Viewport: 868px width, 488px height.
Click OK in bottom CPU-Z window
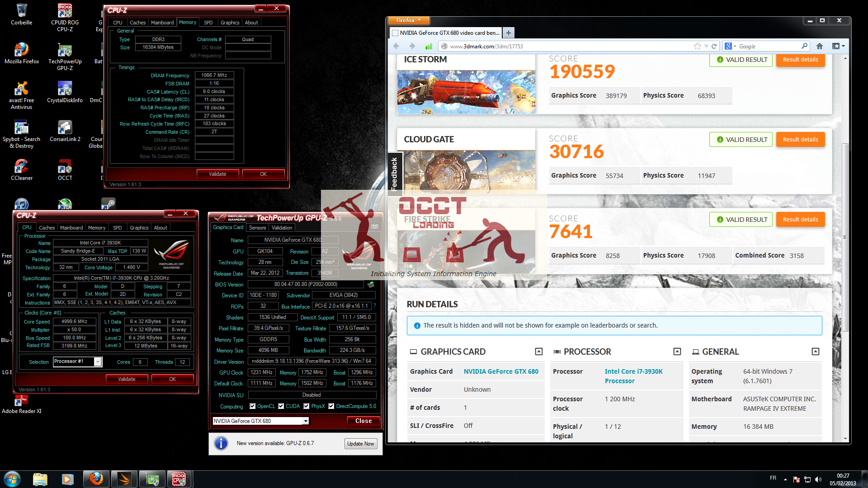pyautogui.click(x=172, y=379)
